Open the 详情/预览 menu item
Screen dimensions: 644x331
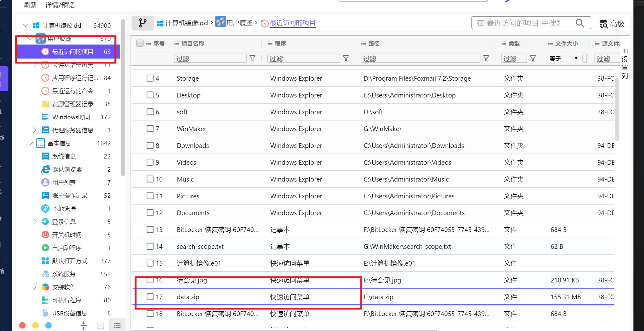click(x=60, y=5)
